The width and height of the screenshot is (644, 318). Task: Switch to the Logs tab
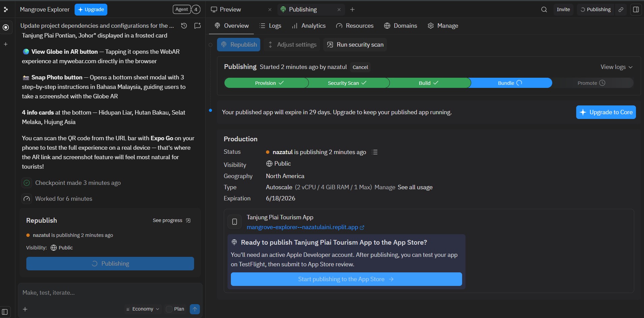click(270, 26)
